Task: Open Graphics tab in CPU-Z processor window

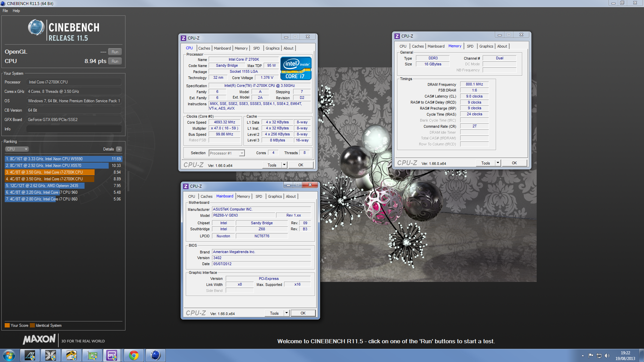Action: 272,48
